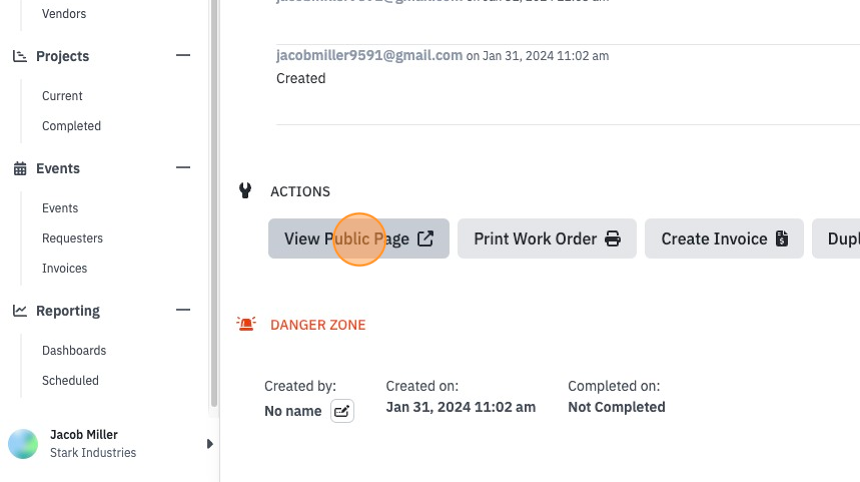
Task: Open Invoices under Events
Action: coord(65,268)
